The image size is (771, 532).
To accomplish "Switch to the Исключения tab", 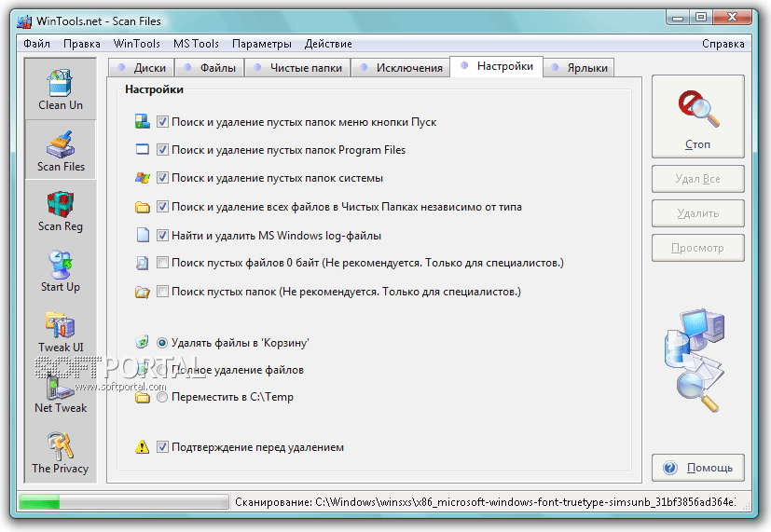I will click(400, 68).
